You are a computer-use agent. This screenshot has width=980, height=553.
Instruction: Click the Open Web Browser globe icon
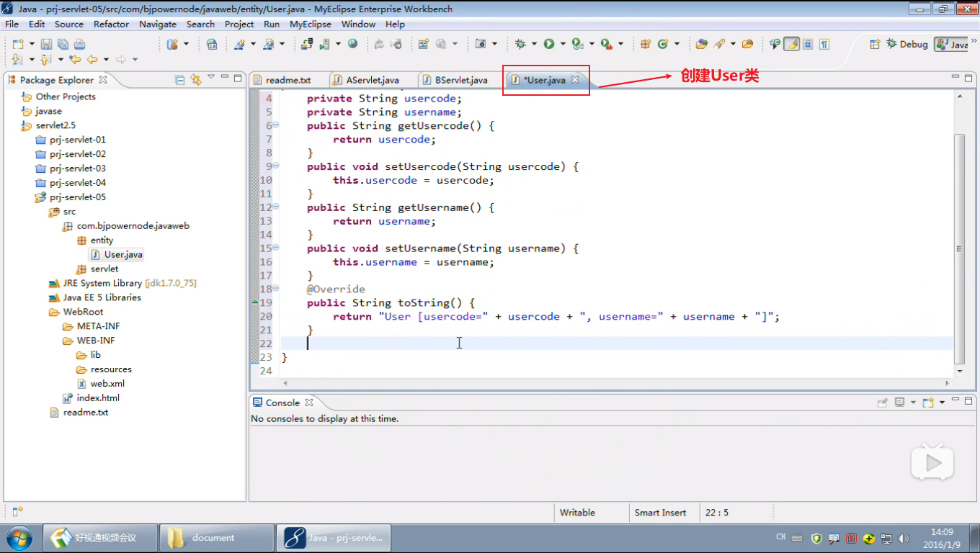[352, 44]
